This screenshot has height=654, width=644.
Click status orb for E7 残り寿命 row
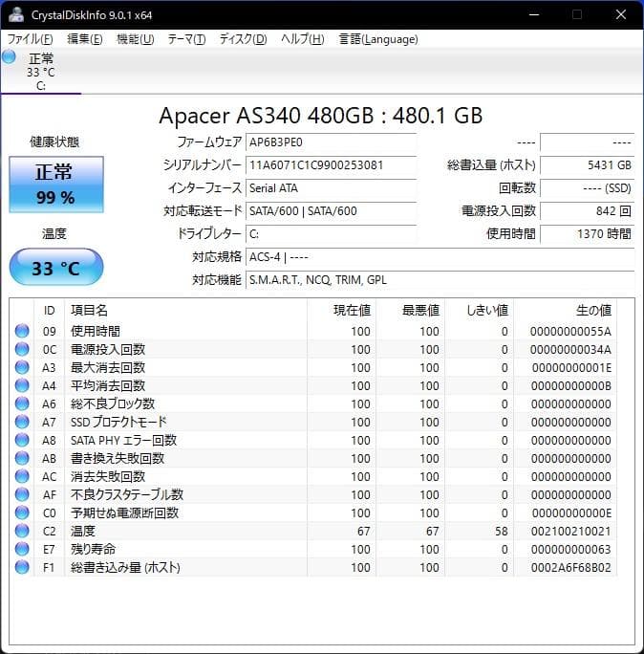pyautogui.click(x=22, y=549)
